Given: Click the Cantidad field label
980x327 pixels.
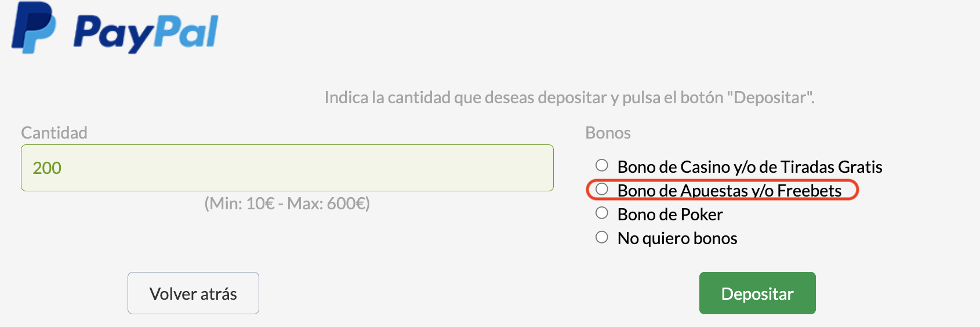Looking at the screenshot, I should click(x=54, y=133).
